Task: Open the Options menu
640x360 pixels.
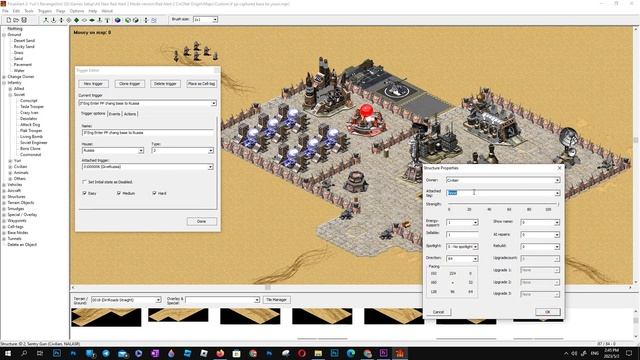Action: [77, 11]
